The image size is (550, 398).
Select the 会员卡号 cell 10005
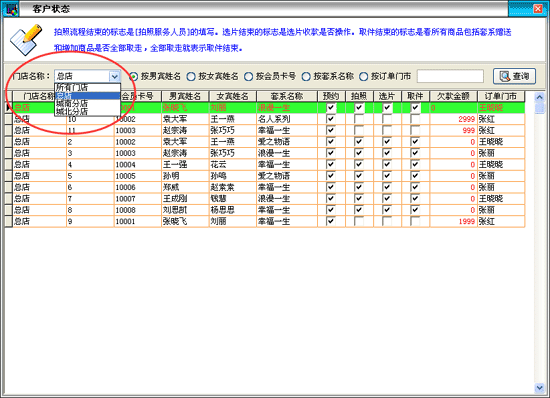click(138, 176)
